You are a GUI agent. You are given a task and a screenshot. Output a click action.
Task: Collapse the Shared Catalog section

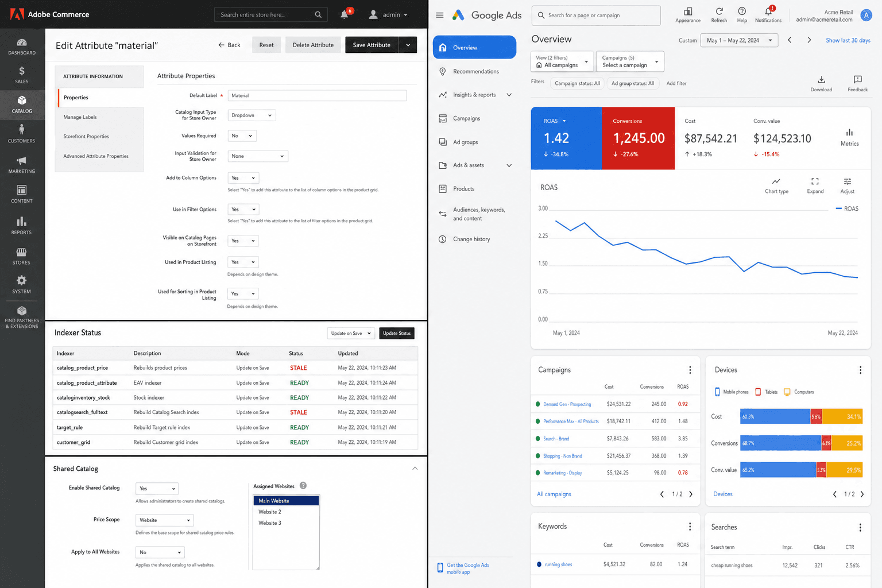tap(415, 469)
